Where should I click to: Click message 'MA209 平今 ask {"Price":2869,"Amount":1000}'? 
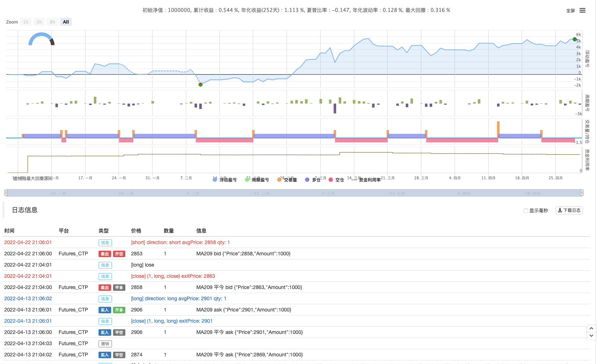(250, 355)
